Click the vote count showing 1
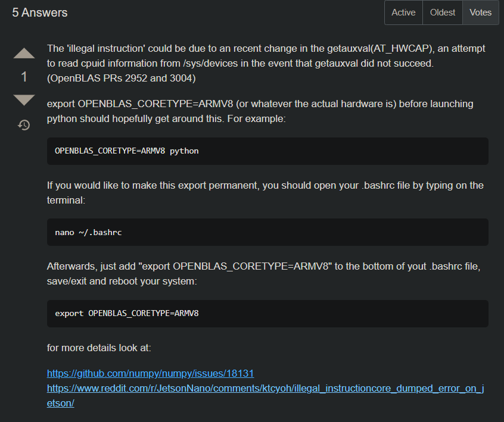This screenshot has width=504, height=422. (23, 76)
